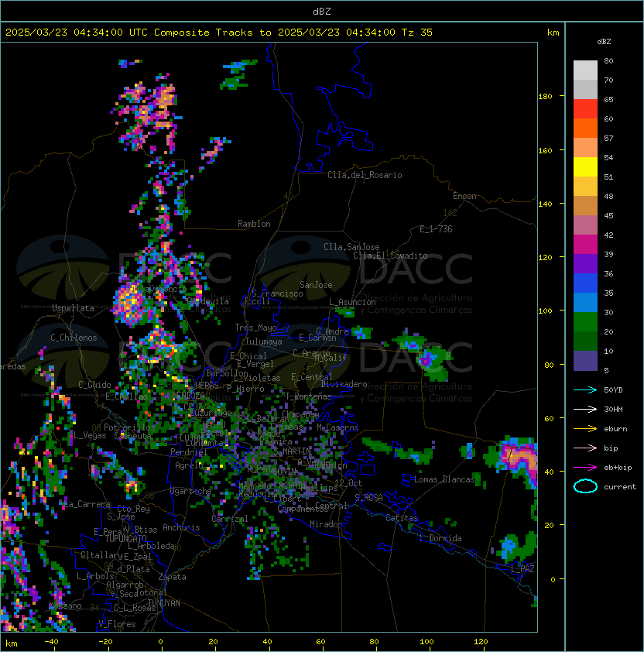This screenshot has height=652, width=644.
Task: Click the '120' tick on horizontal axis
Action: [481, 642]
